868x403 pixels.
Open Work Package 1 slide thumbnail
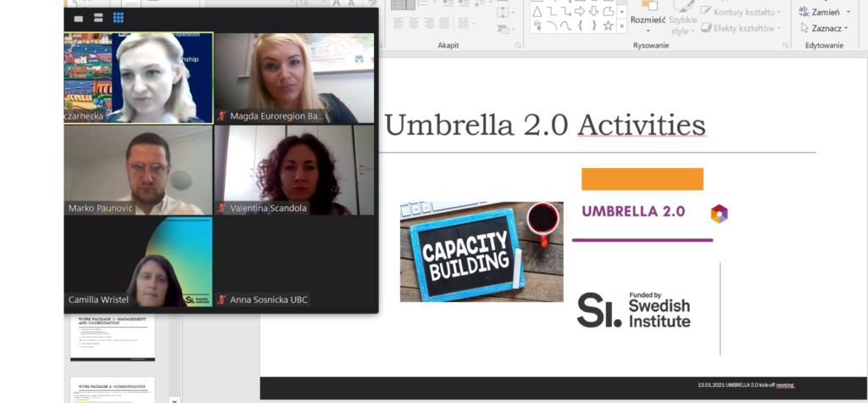(113, 338)
